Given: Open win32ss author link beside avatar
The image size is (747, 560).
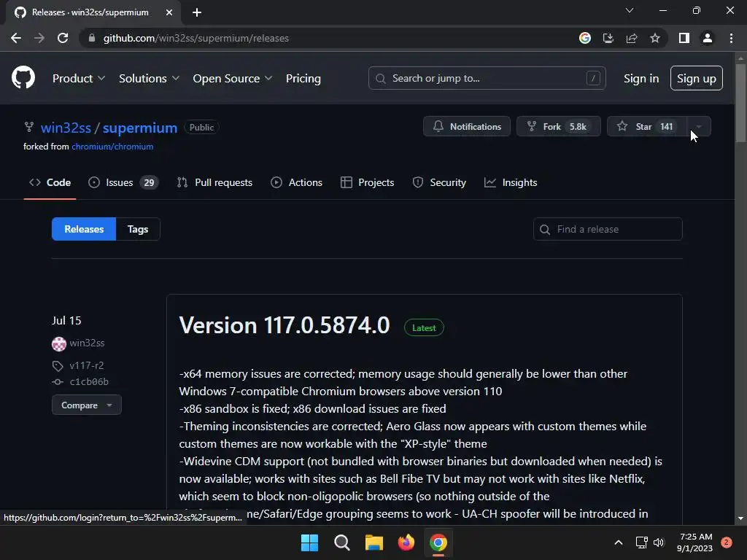Looking at the screenshot, I should coord(87,343).
